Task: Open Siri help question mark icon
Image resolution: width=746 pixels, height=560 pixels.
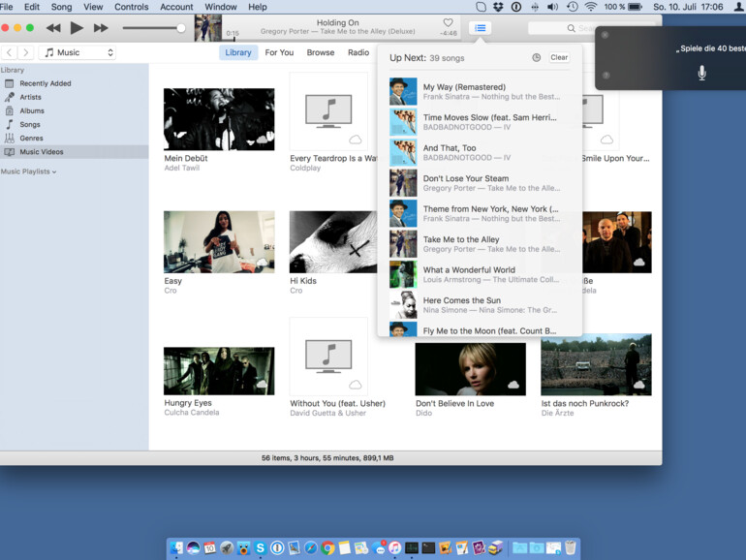Action: [x=606, y=76]
